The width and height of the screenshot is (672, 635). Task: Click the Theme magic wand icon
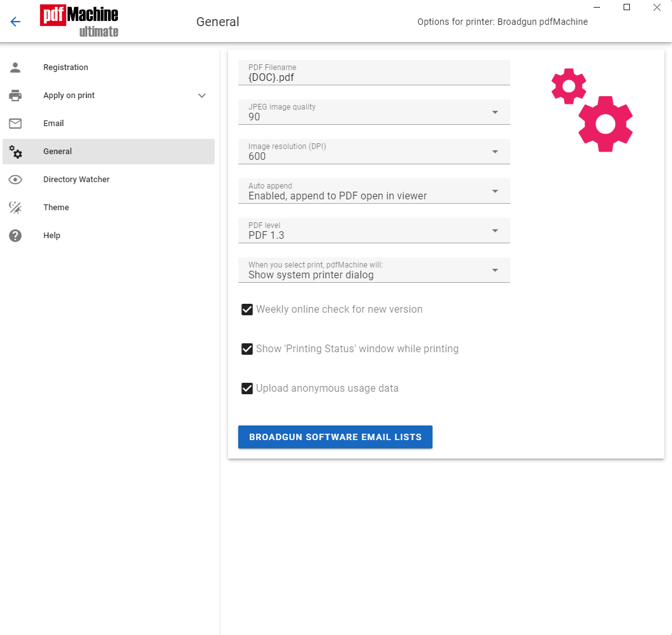(15, 208)
